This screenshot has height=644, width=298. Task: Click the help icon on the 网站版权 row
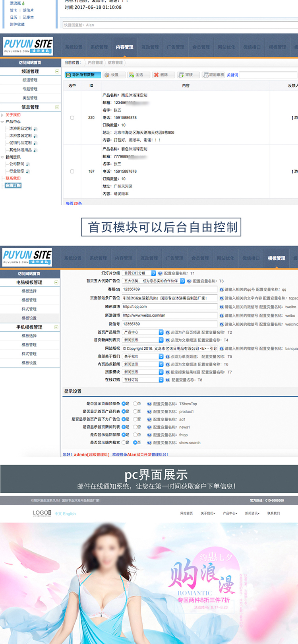pos(222,348)
